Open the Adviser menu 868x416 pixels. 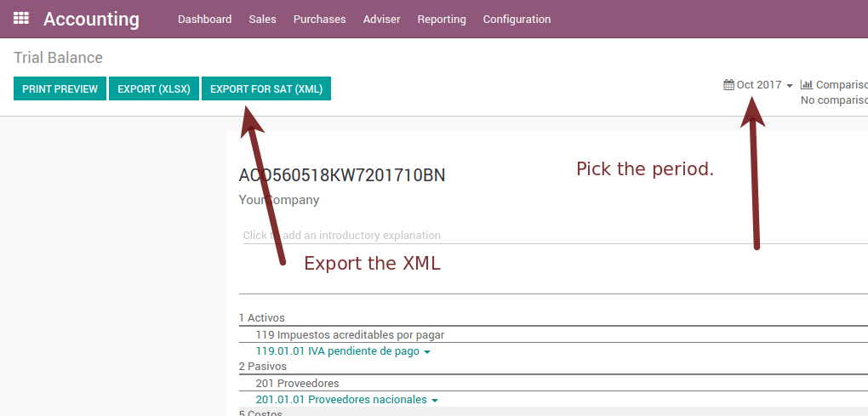point(381,20)
